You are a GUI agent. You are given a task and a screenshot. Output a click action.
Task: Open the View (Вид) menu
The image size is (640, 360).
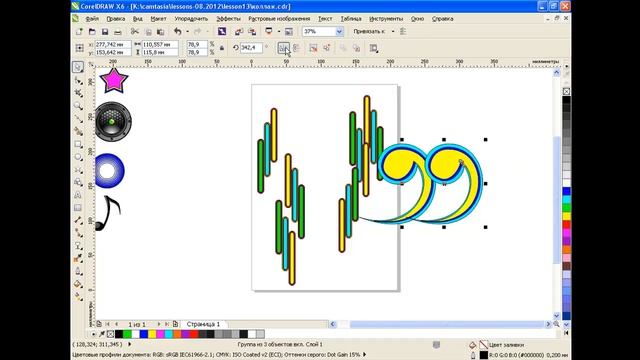pyautogui.click(x=138, y=19)
